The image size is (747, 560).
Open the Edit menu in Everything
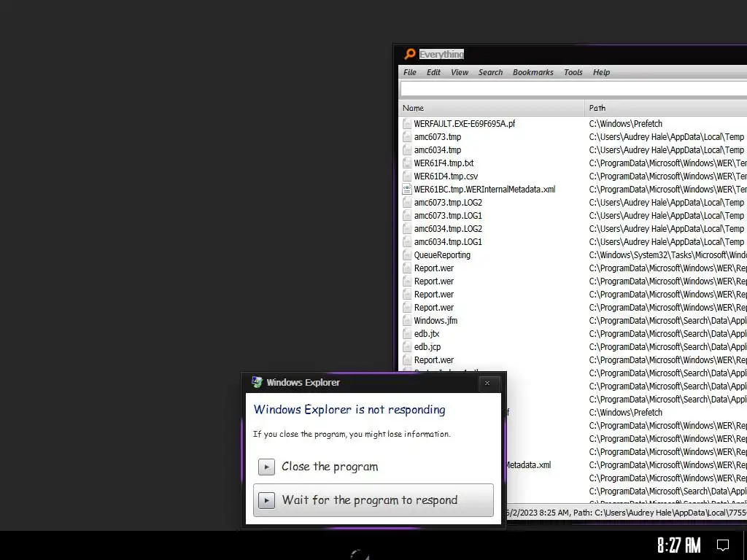click(433, 72)
